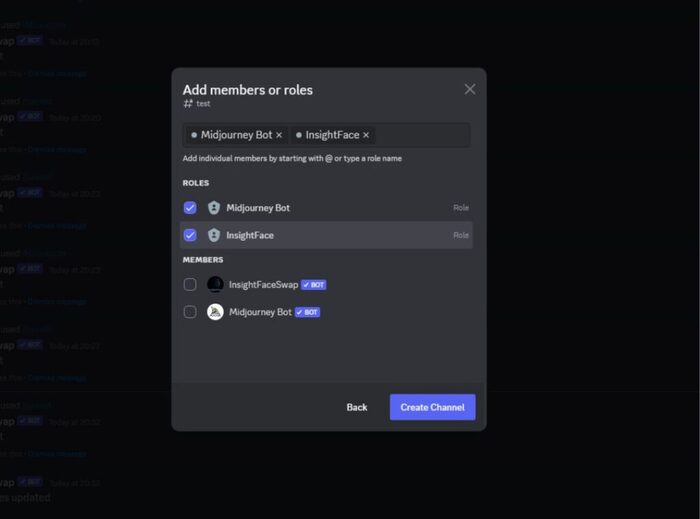Tick the InsightFaceSwap member checkbox
The width and height of the screenshot is (700, 519).
tap(190, 285)
